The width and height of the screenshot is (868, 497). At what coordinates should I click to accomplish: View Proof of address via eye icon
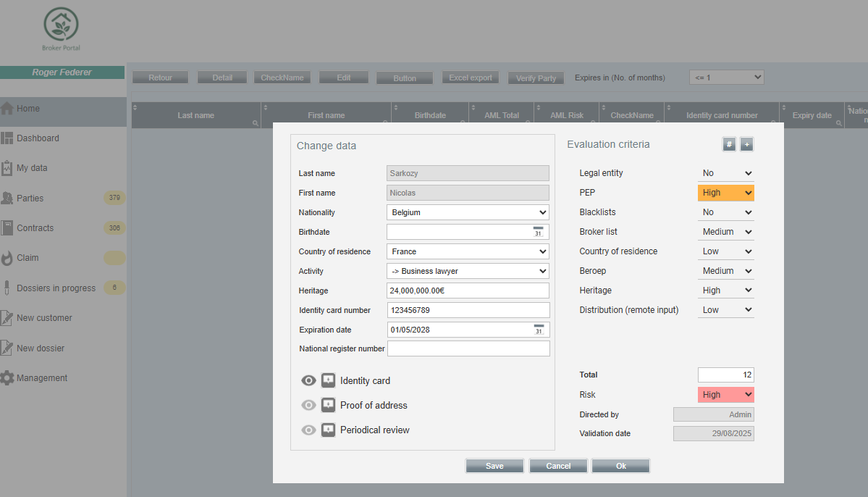click(x=309, y=405)
